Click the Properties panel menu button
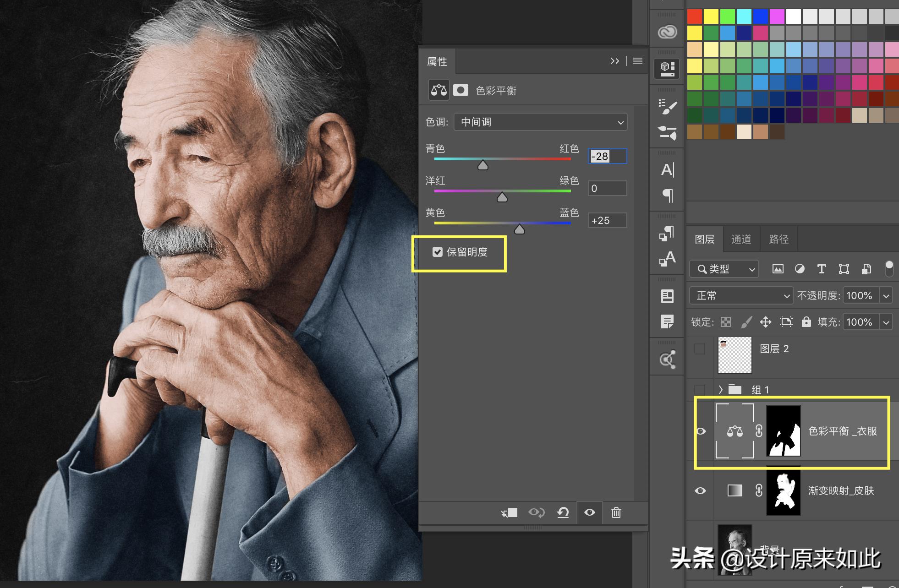Image resolution: width=899 pixels, height=588 pixels. tap(638, 61)
